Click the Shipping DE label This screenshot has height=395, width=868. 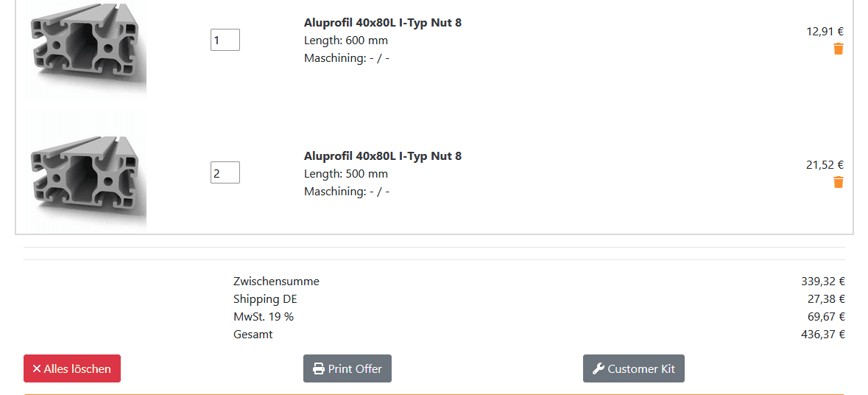[x=265, y=299]
